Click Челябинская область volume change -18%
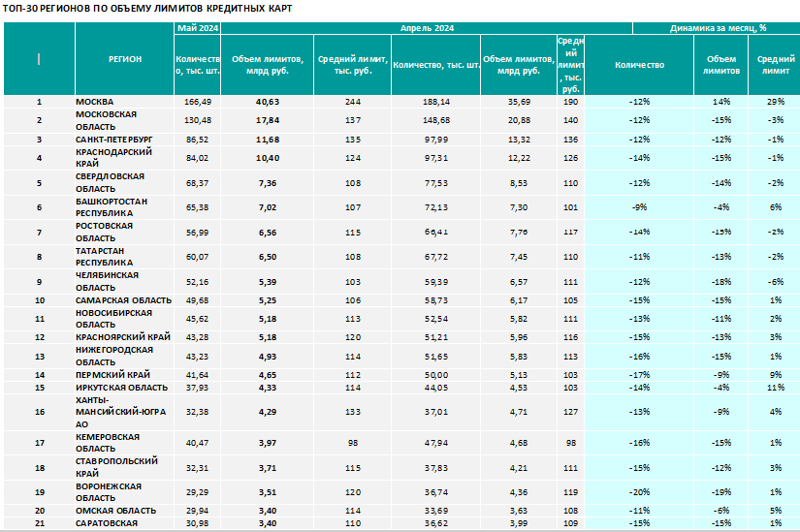This screenshot has width=800, height=532. pyautogui.click(x=720, y=282)
